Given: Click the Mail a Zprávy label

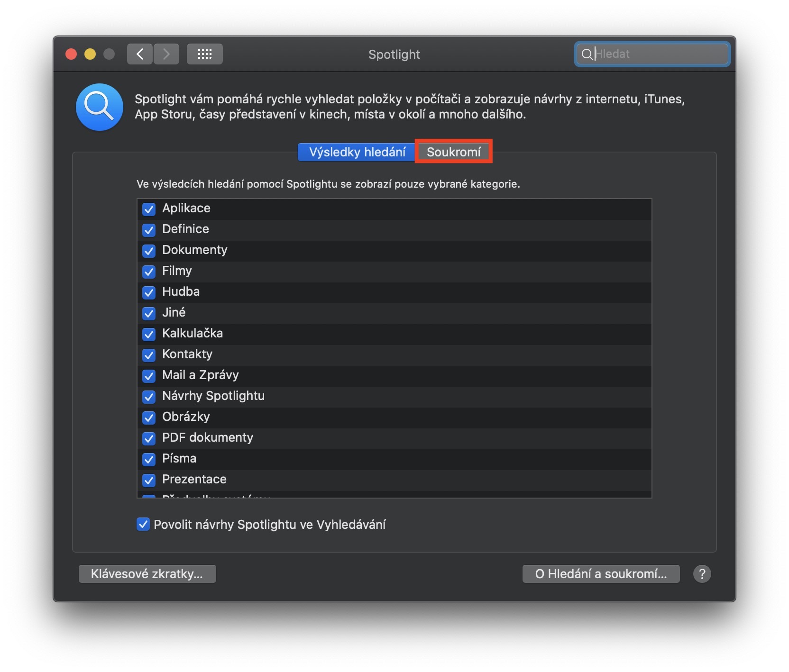Looking at the screenshot, I should pos(201,375).
